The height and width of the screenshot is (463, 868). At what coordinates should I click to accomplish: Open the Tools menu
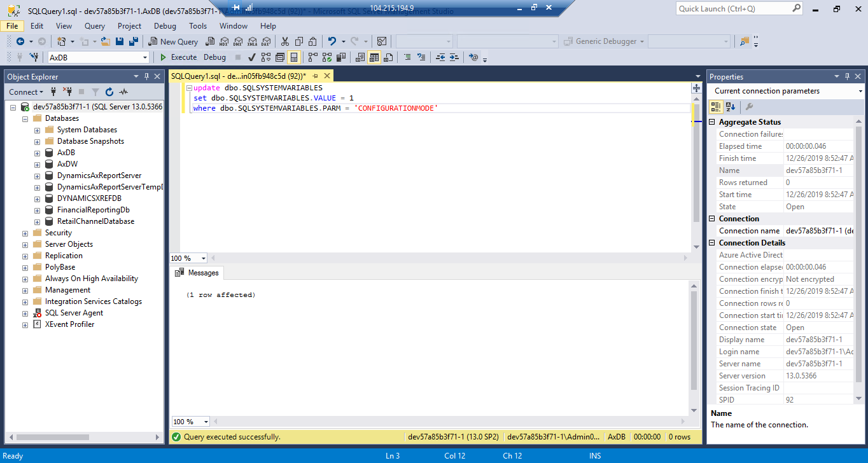click(x=198, y=26)
